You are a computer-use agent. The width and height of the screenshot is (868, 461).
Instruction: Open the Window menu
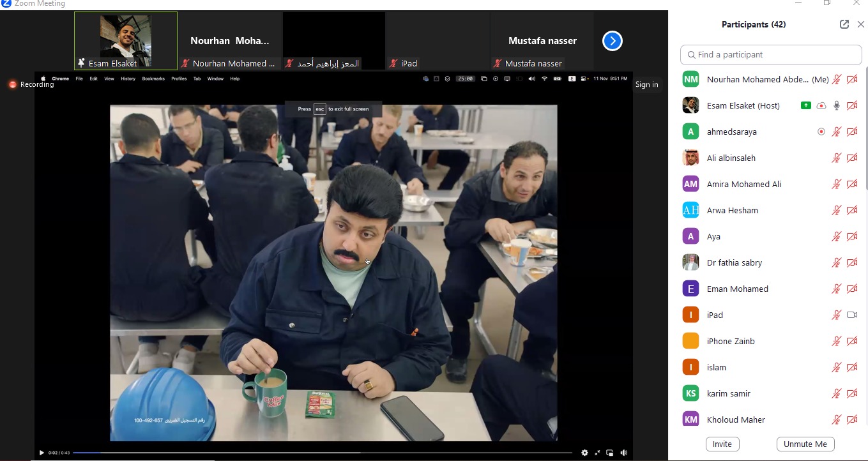click(x=215, y=79)
